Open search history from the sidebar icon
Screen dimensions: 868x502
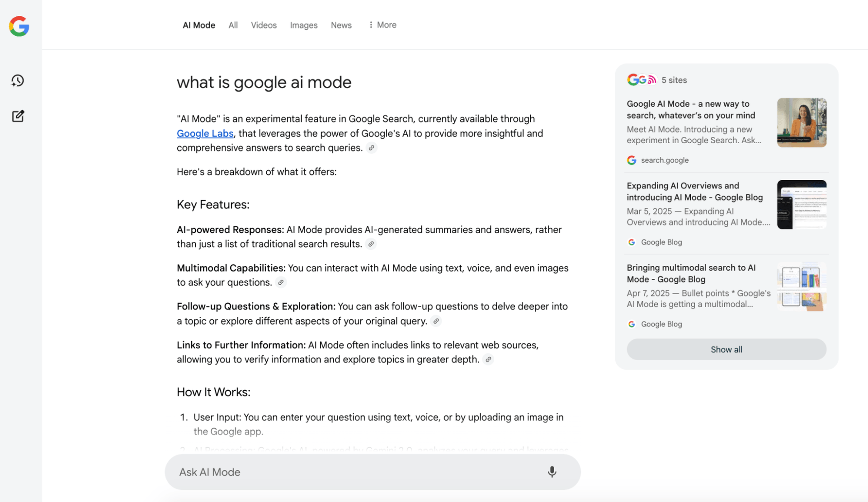[x=17, y=80]
